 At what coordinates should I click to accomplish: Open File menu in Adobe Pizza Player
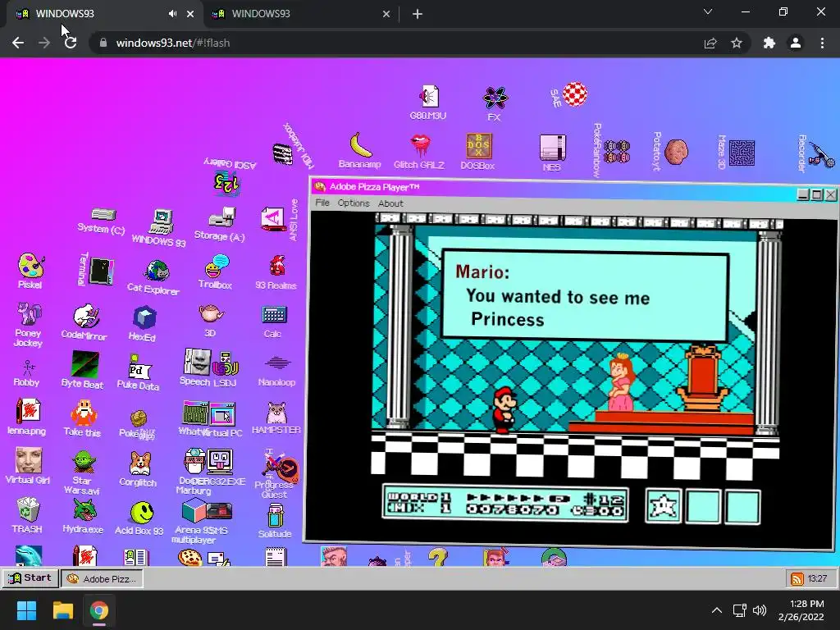pyautogui.click(x=322, y=203)
